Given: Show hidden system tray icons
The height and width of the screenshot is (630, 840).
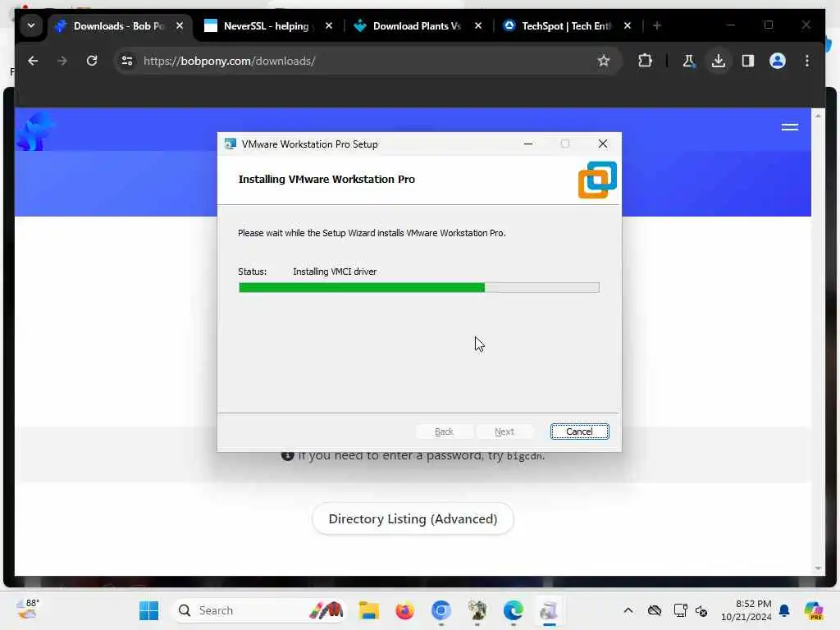Looking at the screenshot, I should (x=628, y=610).
